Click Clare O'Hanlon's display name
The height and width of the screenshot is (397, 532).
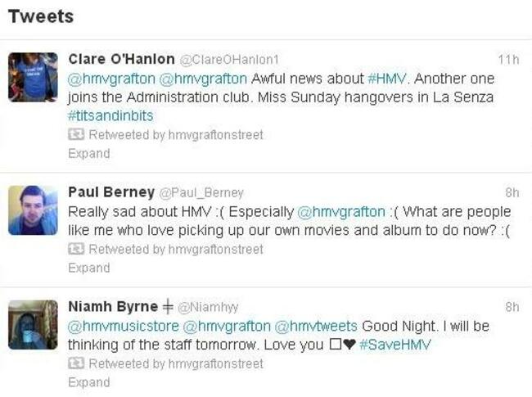(x=121, y=59)
